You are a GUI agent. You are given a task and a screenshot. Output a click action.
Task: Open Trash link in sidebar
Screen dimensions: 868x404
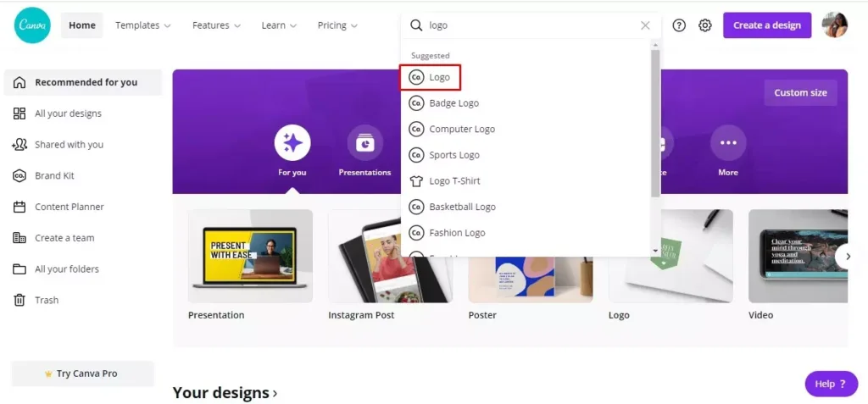tap(47, 300)
